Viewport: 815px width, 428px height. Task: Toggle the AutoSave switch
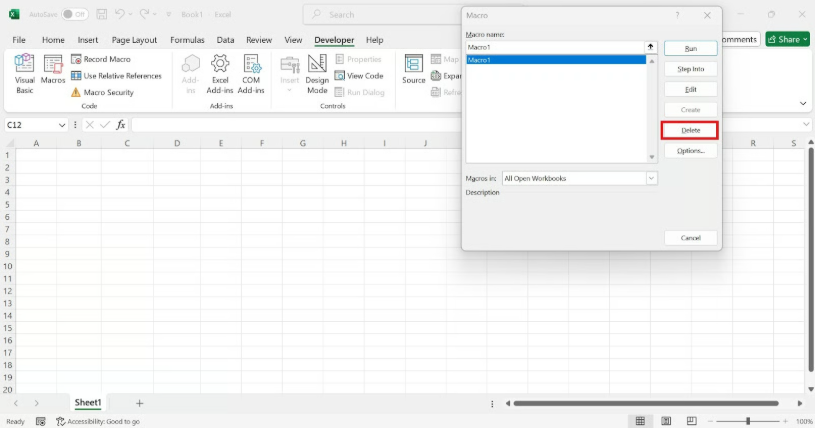point(75,14)
